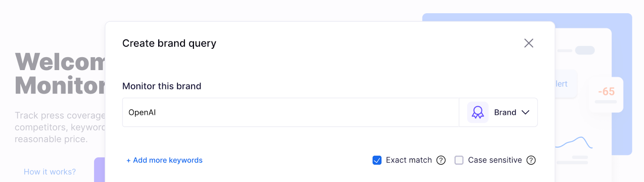Image resolution: width=644 pixels, height=182 pixels.
Task: Enable the Case sensitive checkbox
Action: tap(459, 160)
